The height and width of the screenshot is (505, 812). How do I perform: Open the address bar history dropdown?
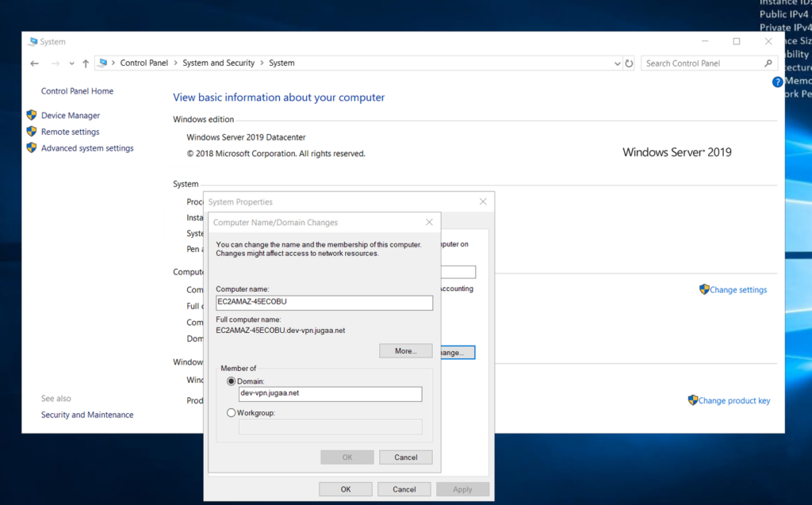(617, 63)
